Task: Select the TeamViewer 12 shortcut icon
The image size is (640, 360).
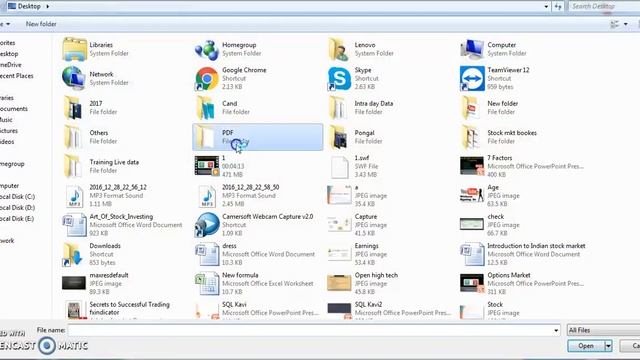Action: tap(472, 78)
